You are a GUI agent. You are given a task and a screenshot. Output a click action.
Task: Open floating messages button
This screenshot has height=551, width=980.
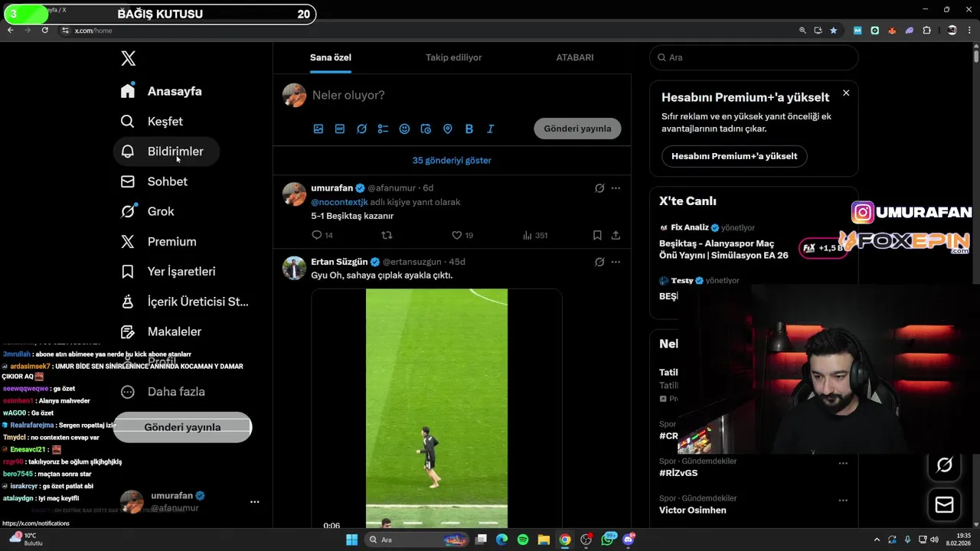click(944, 504)
